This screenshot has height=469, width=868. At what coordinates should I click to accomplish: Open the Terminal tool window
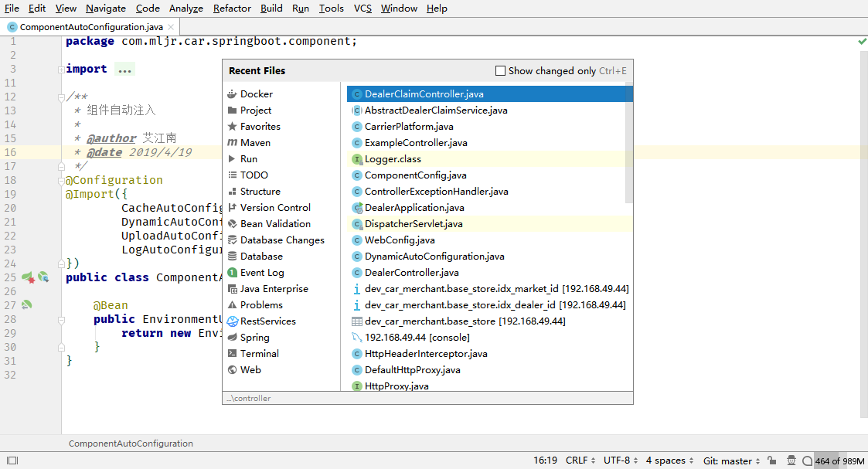coord(259,354)
